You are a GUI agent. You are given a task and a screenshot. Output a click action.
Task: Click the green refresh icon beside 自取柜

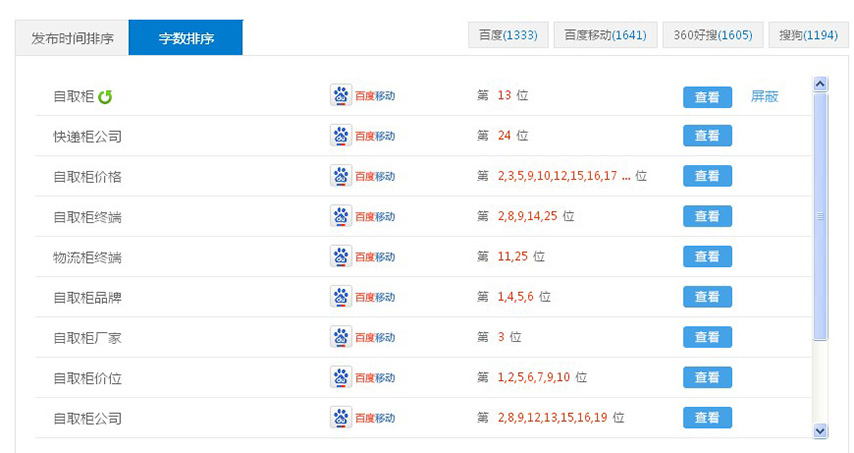(x=105, y=97)
